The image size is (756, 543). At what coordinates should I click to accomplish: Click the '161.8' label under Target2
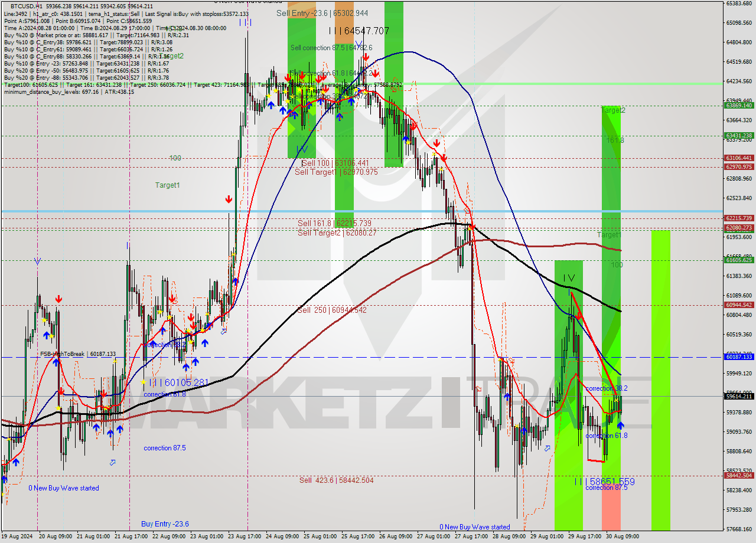[x=615, y=140]
